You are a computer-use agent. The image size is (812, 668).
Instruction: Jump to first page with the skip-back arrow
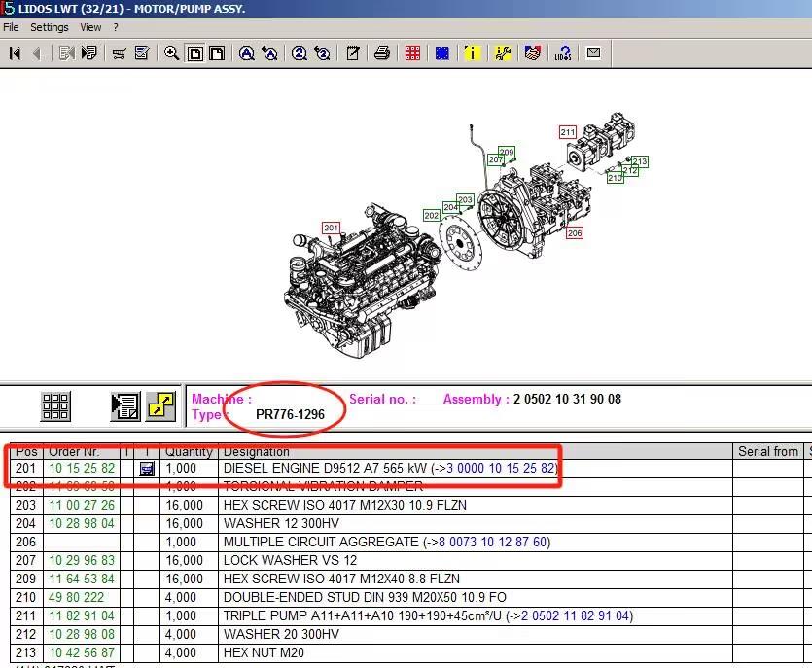click(x=15, y=53)
